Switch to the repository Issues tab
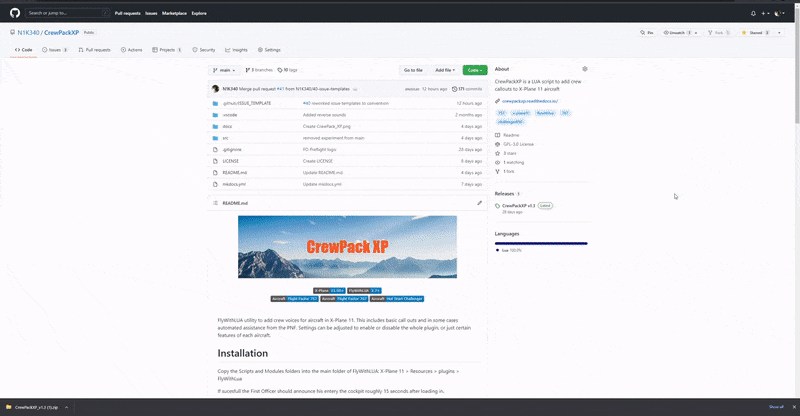 pos(55,50)
